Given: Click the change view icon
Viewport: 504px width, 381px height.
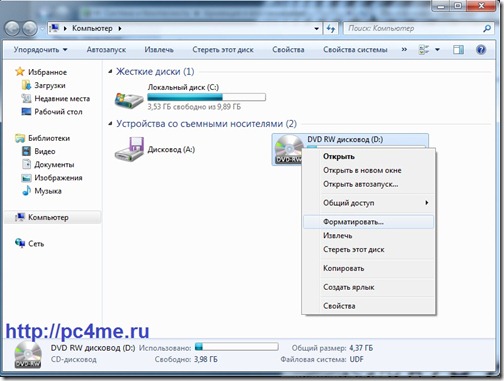Looking at the screenshot, I should 424,50.
